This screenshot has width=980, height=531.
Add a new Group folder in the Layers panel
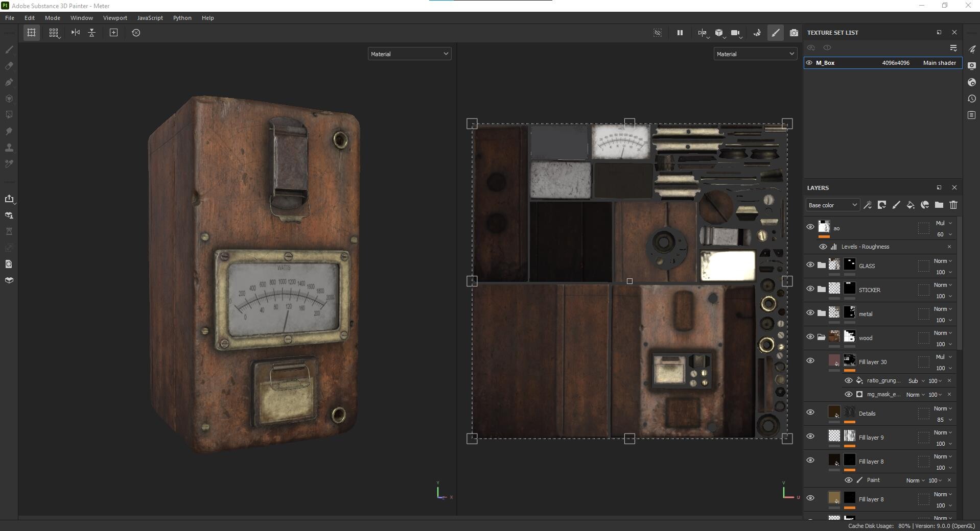click(x=939, y=205)
